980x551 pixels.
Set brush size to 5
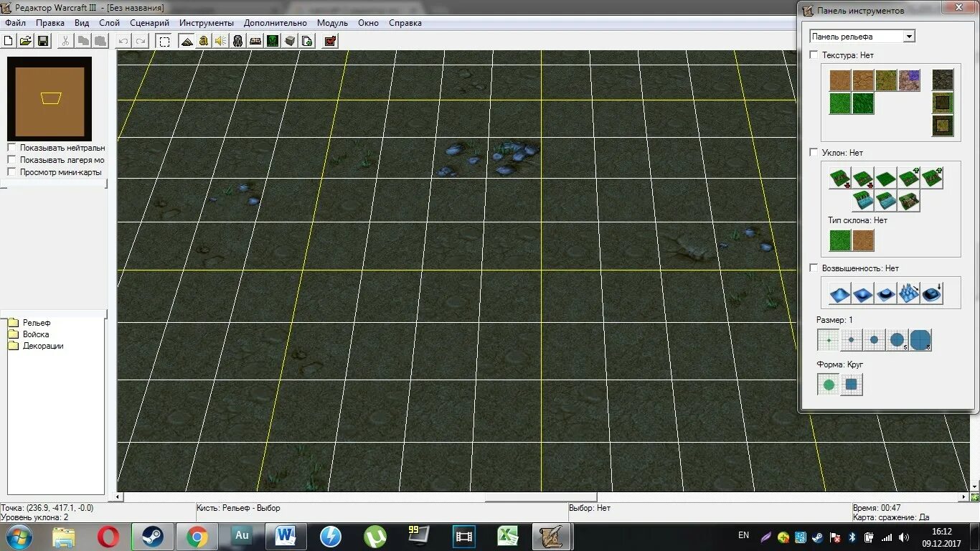pyautogui.click(x=897, y=339)
